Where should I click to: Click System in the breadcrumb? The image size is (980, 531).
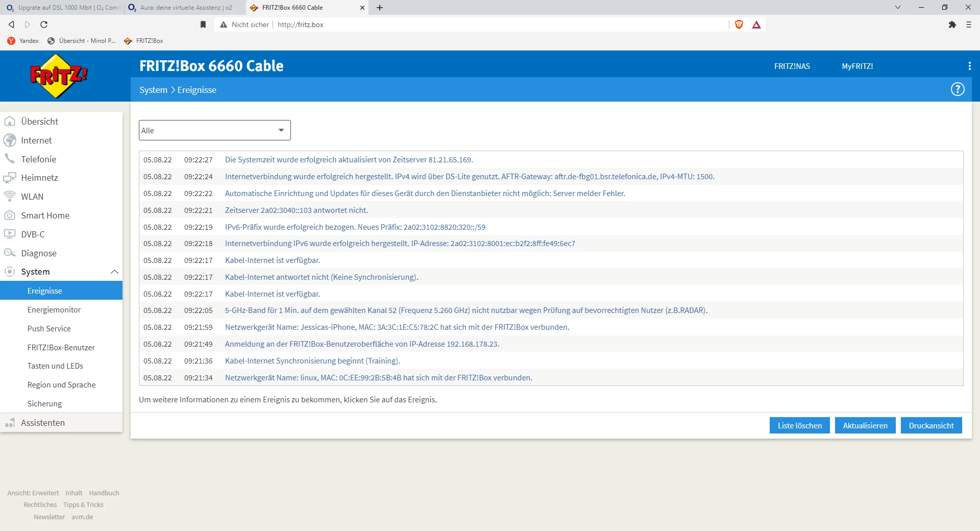pyautogui.click(x=153, y=90)
